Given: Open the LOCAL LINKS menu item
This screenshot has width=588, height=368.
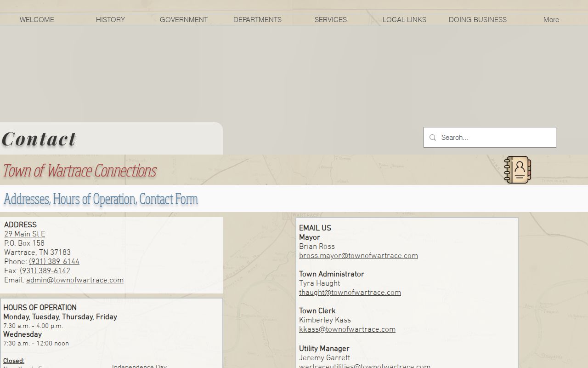Looking at the screenshot, I should [x=404, y=19].
